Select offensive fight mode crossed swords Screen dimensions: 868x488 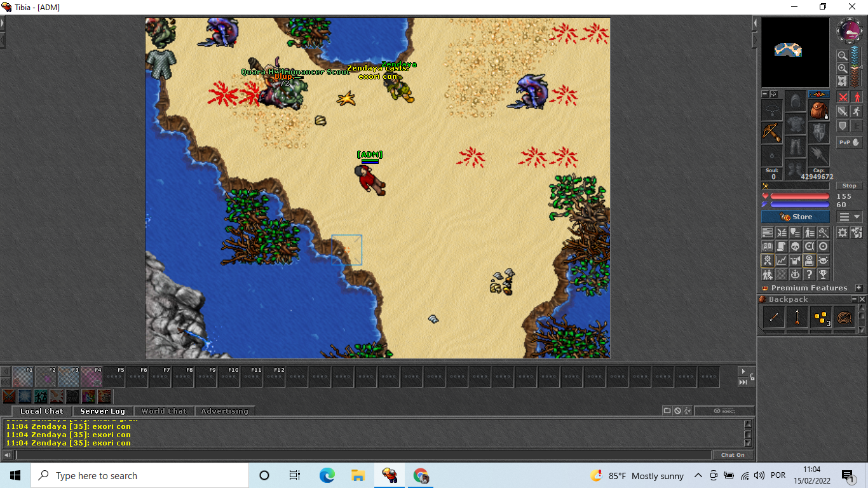click(843, 97)
